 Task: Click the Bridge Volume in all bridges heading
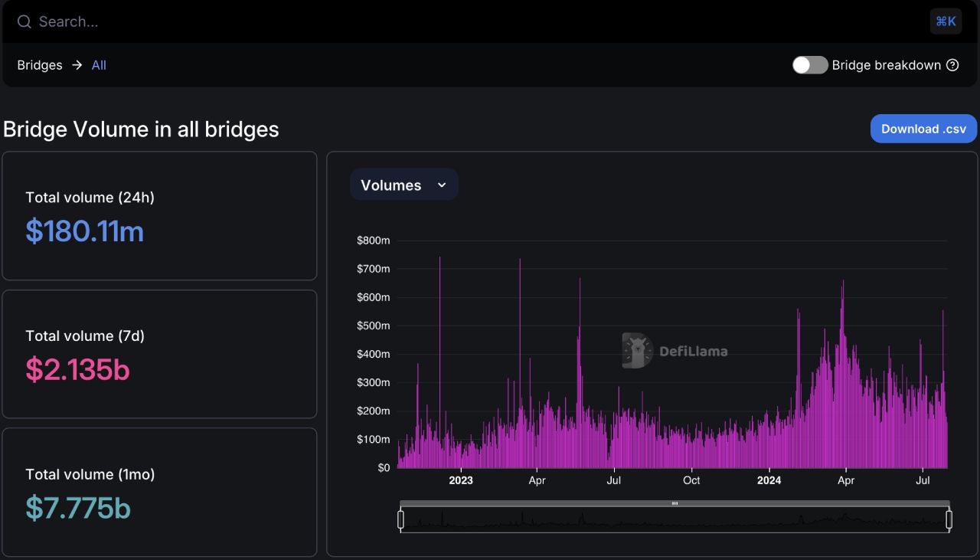pyautogui.click(x=141, y=129)
